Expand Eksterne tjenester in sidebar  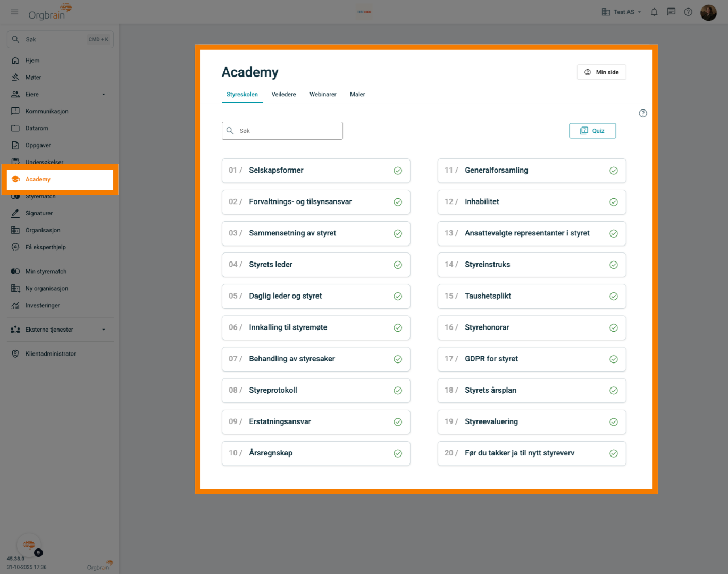pos(104,330)
